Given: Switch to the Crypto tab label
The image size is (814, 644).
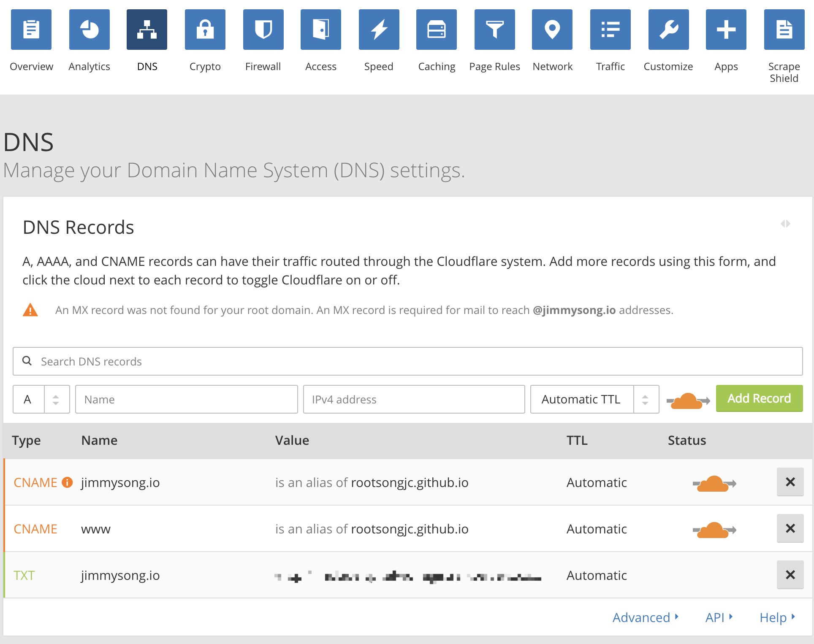Looking at the screenshot, I should [205, 67].
